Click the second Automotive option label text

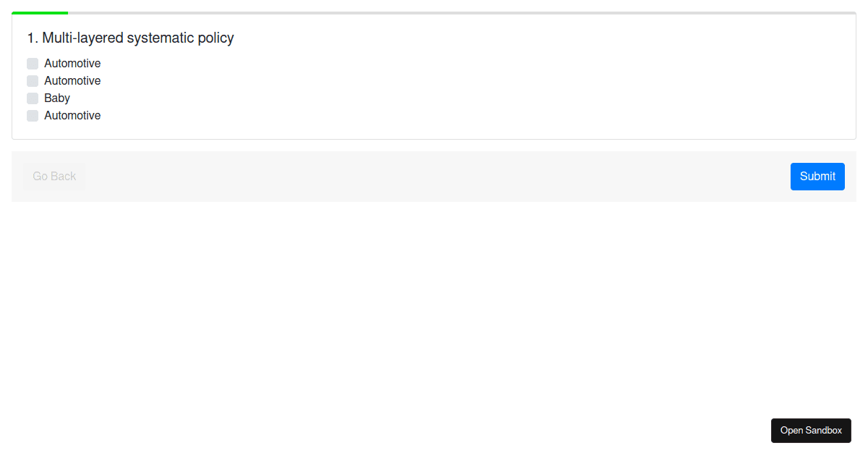[72, 81]
